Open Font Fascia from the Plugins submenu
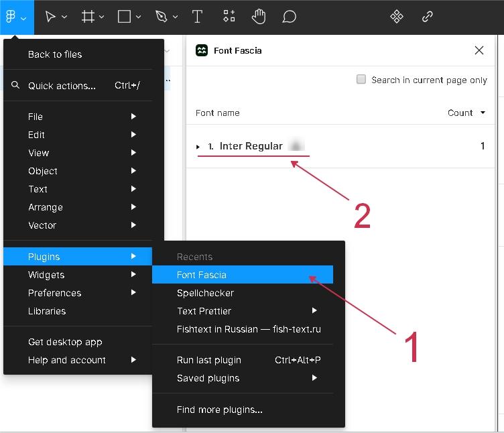The width and height of the screenshot is (504, 433). click(x=202, y=275)
